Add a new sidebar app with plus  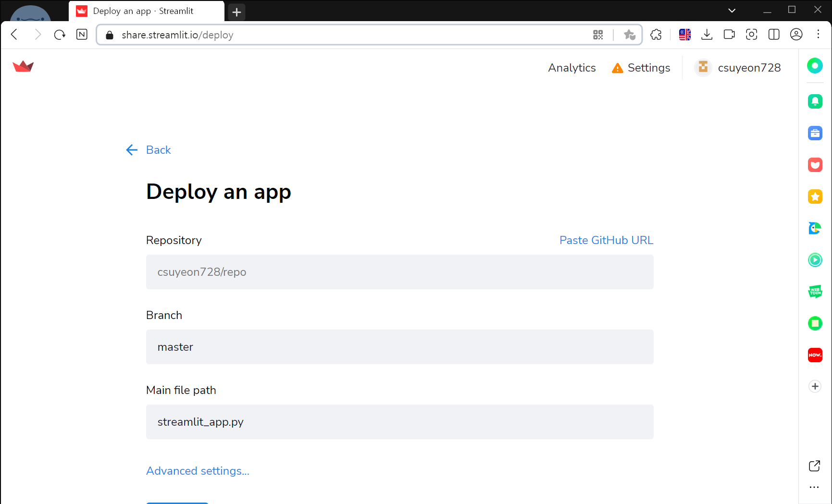(x=815, y=386)
